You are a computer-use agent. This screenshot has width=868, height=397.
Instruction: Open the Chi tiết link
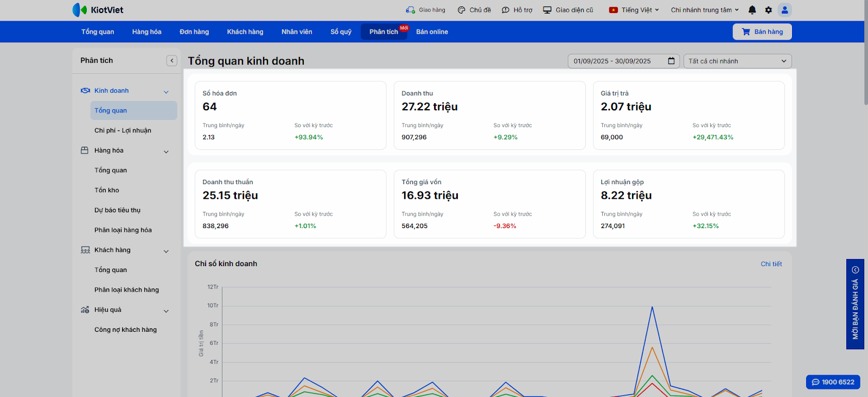pos(771,264)
